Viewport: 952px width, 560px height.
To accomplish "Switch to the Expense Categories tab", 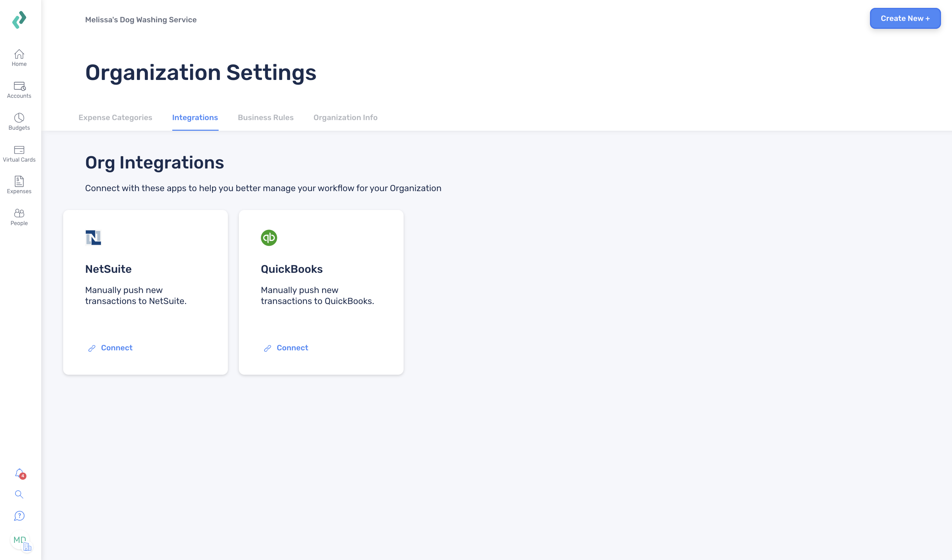I will pos(115,117).
